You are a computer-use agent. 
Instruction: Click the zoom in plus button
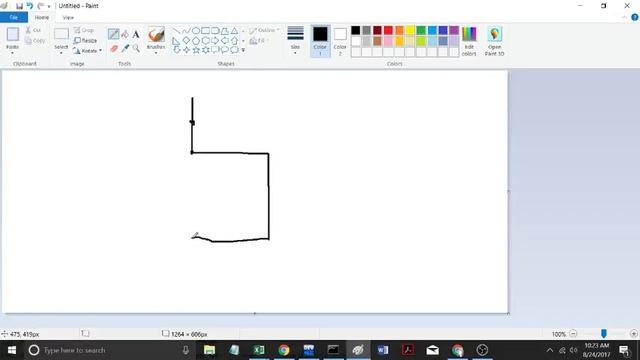(633, 334)
